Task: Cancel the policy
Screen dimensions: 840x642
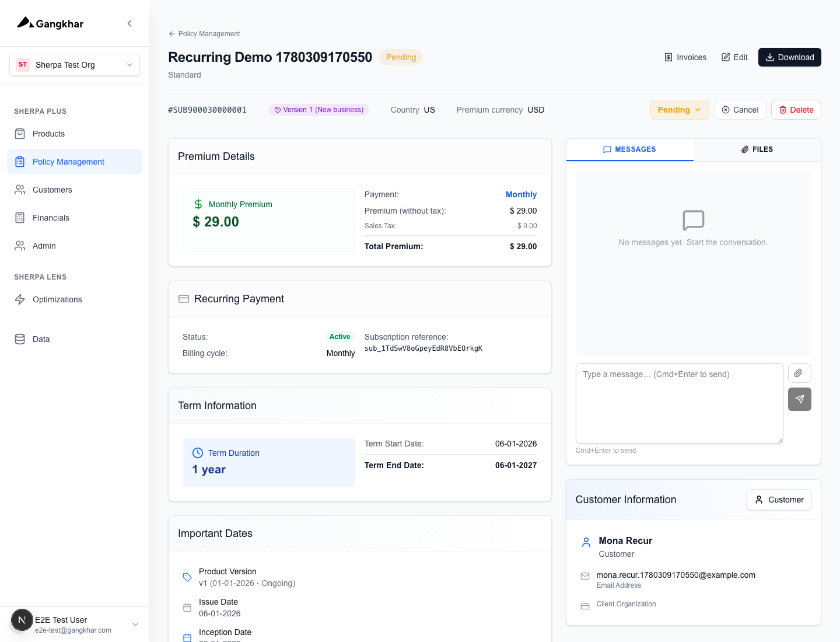Action: (x=740, y=110)
